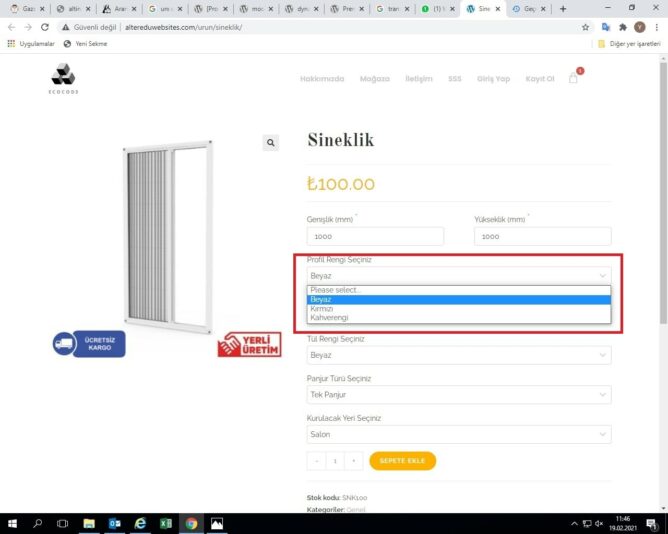Click the Ecocods cube logo
This screenshot has height=534, width=668.
coord(63,78)
